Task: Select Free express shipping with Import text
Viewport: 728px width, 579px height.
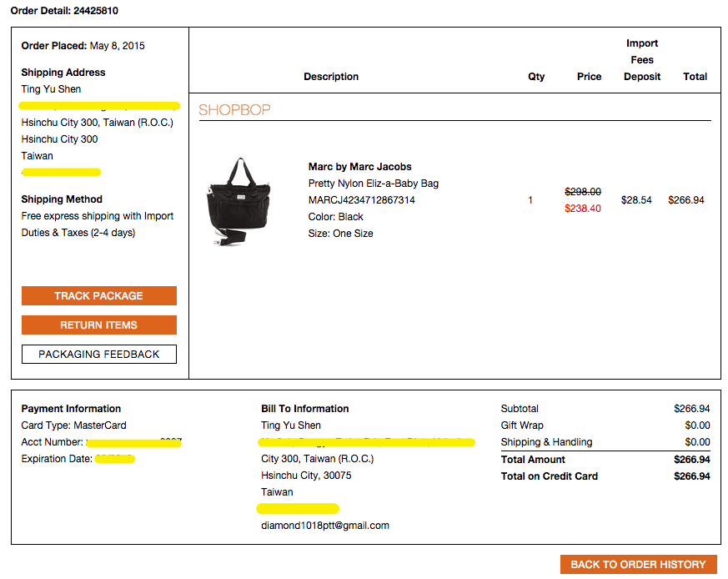Action: [98, 216]
